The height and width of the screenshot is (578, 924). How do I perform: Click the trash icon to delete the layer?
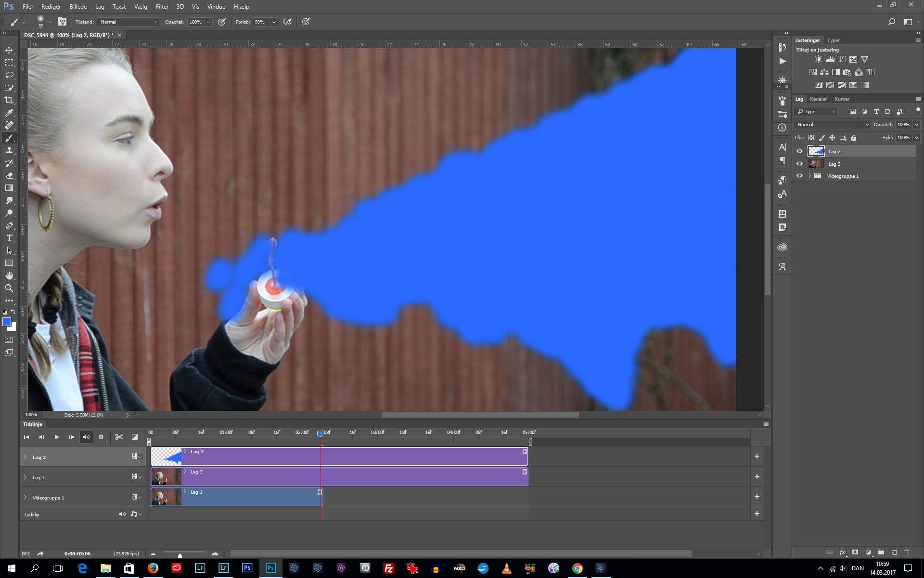[x=907, y=552]
